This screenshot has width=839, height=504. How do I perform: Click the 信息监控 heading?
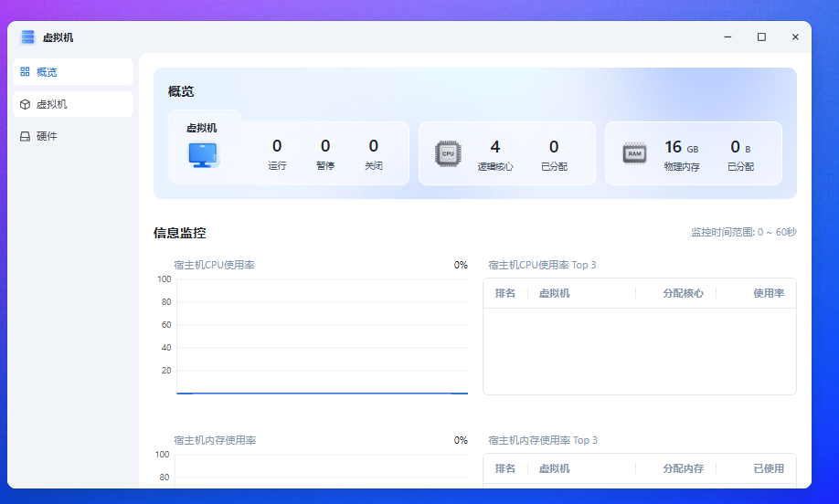coord(180,233)
